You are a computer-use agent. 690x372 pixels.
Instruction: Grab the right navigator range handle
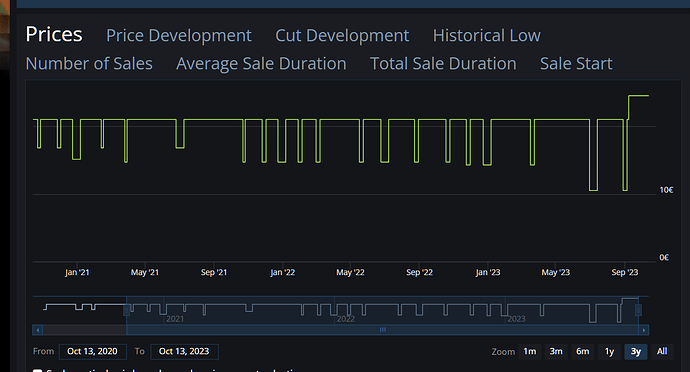[639, 310]
